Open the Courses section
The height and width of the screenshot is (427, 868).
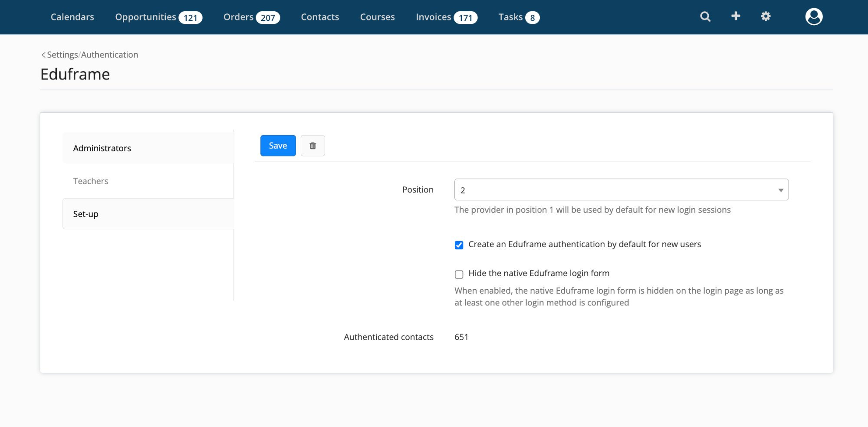(x=377, y=17)
